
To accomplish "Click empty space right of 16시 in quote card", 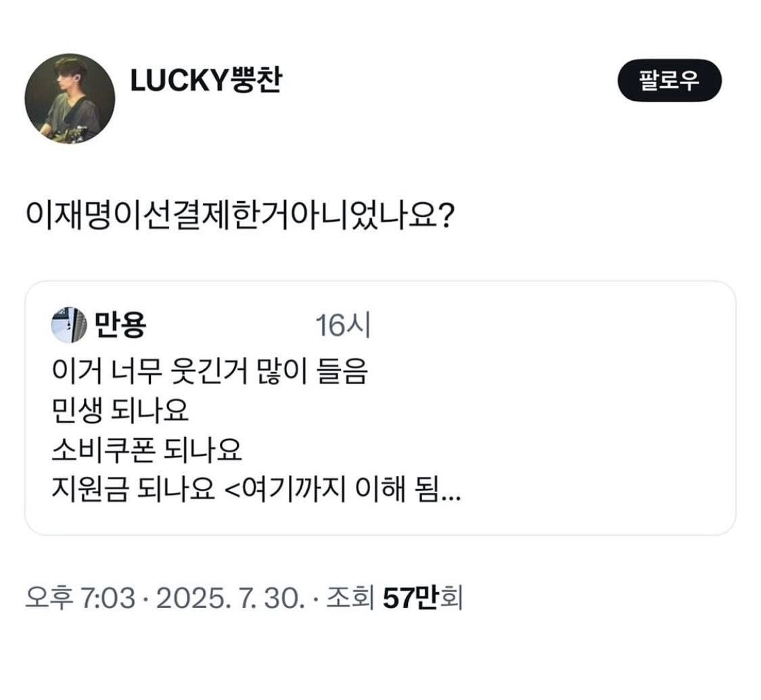I will point(541,327).
